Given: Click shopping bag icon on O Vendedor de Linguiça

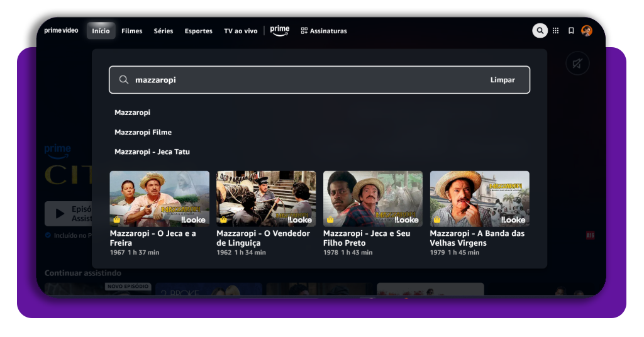Looking at the screenshot, I should pyautogui.click(x=223, y=220).
